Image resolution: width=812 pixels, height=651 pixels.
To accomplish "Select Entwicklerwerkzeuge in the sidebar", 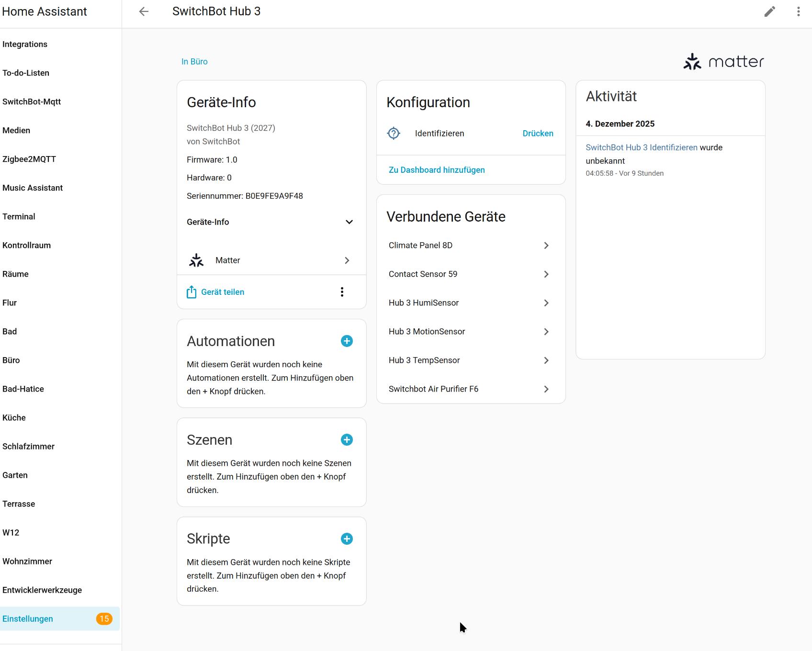I will (x=42, y=590).
